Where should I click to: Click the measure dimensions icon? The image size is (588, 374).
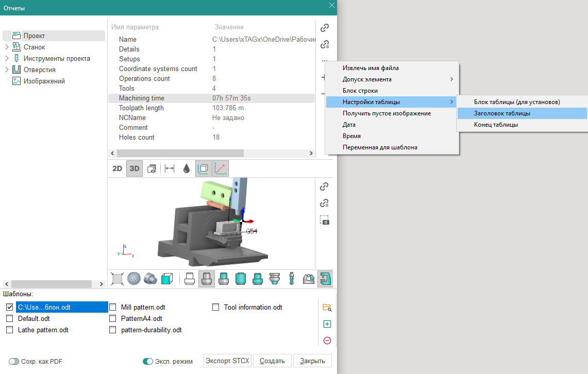[169, 168]
